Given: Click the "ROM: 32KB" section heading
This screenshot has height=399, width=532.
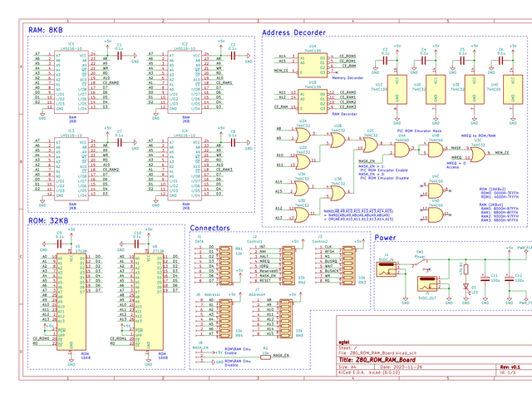Looking at the screenshot, I should coord(48,219).
